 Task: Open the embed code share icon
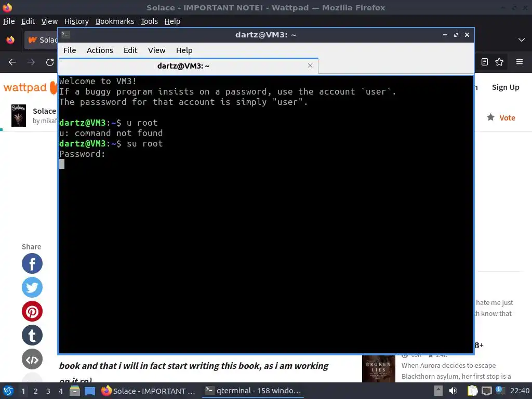[32, 359]
